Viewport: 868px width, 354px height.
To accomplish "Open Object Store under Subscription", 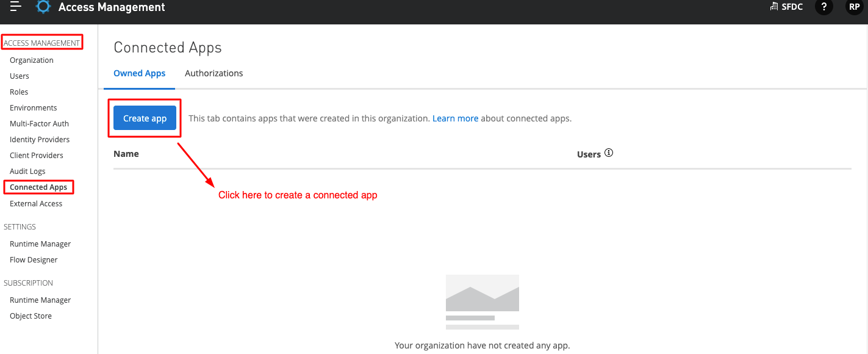I will 30,316.
